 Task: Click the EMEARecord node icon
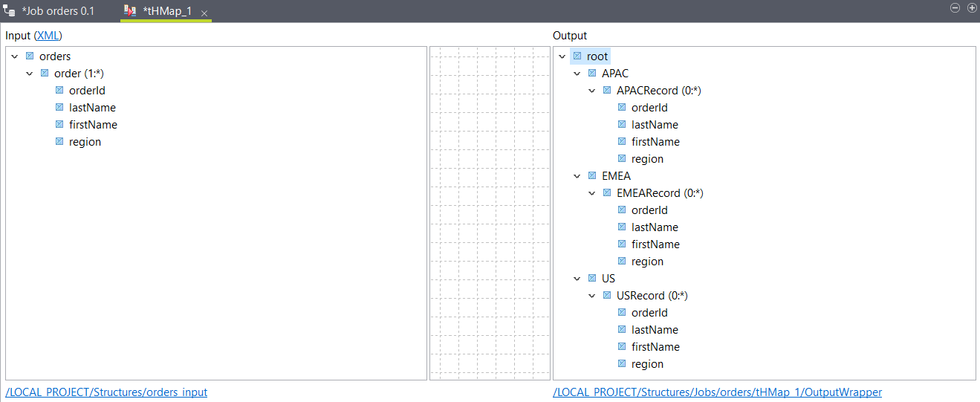coord(607,193)
